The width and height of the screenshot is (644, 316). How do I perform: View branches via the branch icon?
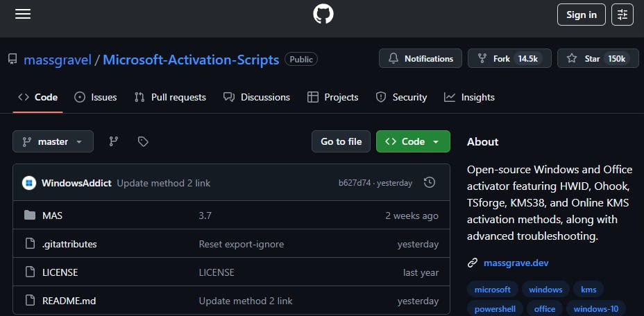(114, 141)
